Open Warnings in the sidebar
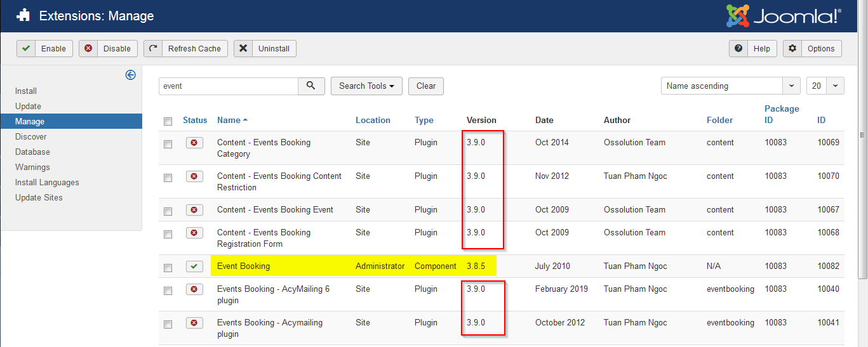 (x=32, y=167)
